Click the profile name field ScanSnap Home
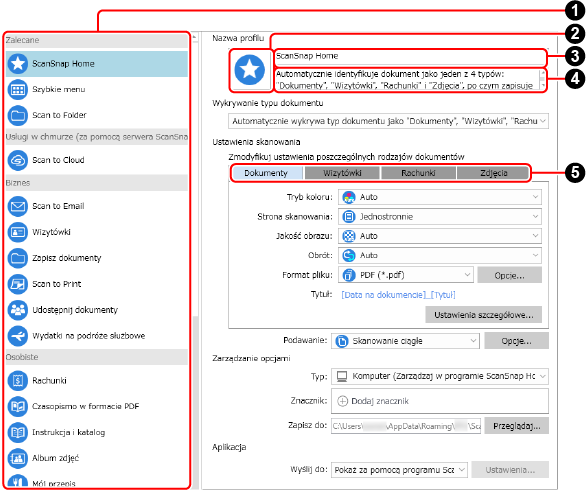 pos(410,57)
